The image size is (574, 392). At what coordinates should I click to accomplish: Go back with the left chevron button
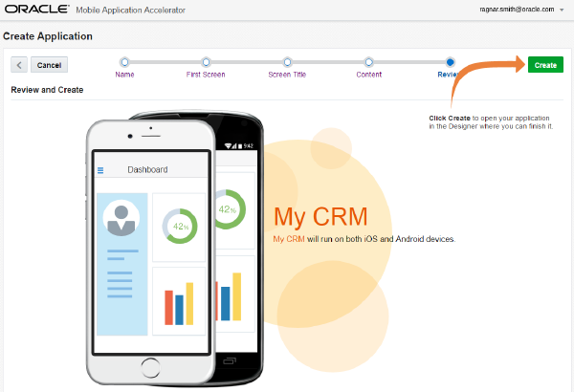(x=19, y=65)
